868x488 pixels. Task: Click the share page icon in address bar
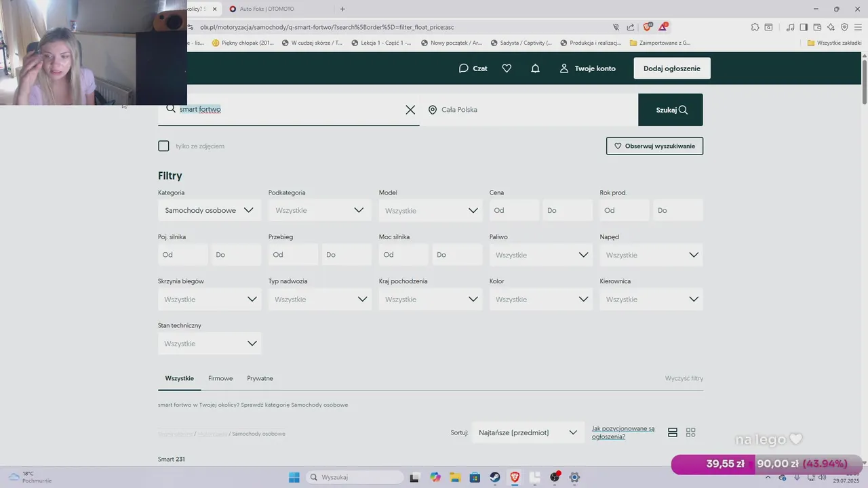click(x=631, y=27)
